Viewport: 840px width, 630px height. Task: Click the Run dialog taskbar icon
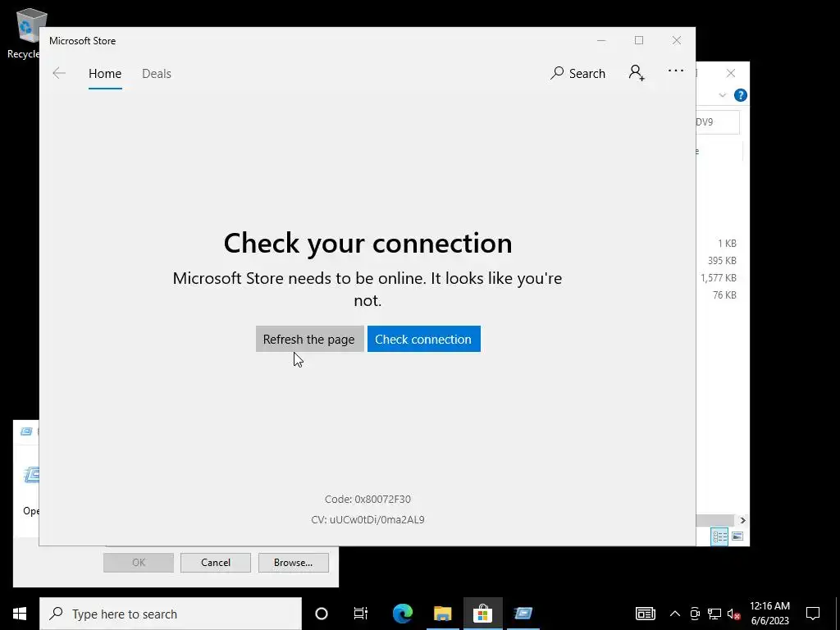[523, 614]
